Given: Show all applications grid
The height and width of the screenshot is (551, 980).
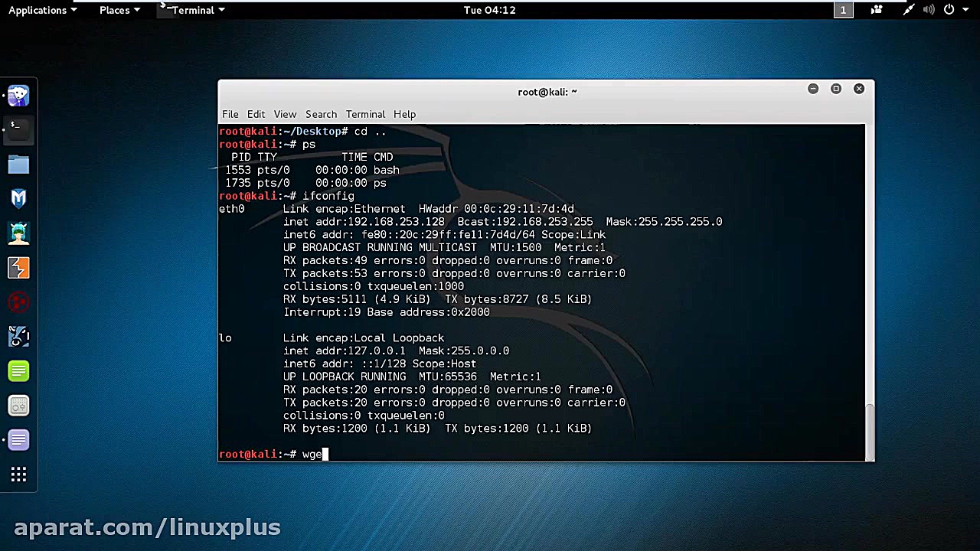Looking at the screenshot, I should click(18, 475).
